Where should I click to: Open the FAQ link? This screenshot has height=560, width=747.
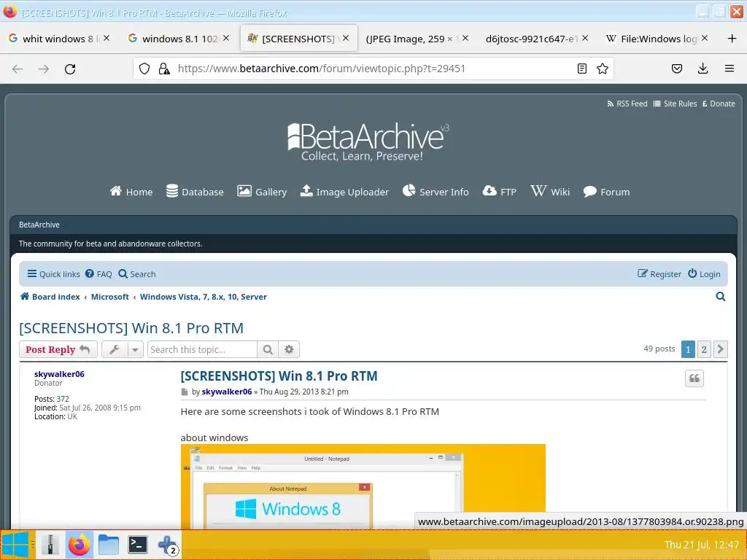point(98,274)
